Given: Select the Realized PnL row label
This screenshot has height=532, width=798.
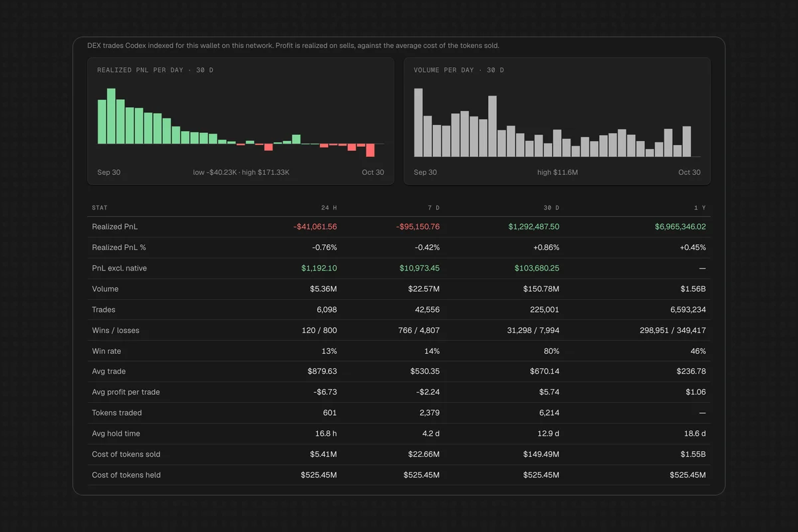Looking at the screenshot, I should coord(115,227).
